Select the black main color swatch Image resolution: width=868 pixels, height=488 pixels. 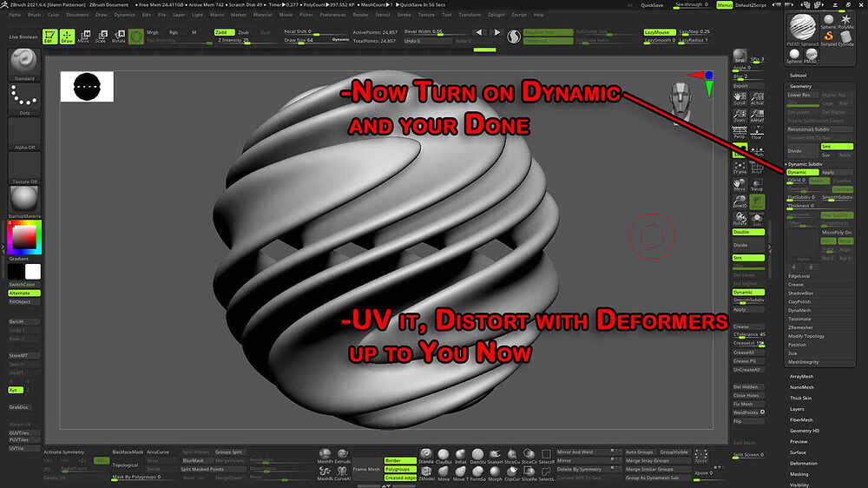(x=16, y=272)
